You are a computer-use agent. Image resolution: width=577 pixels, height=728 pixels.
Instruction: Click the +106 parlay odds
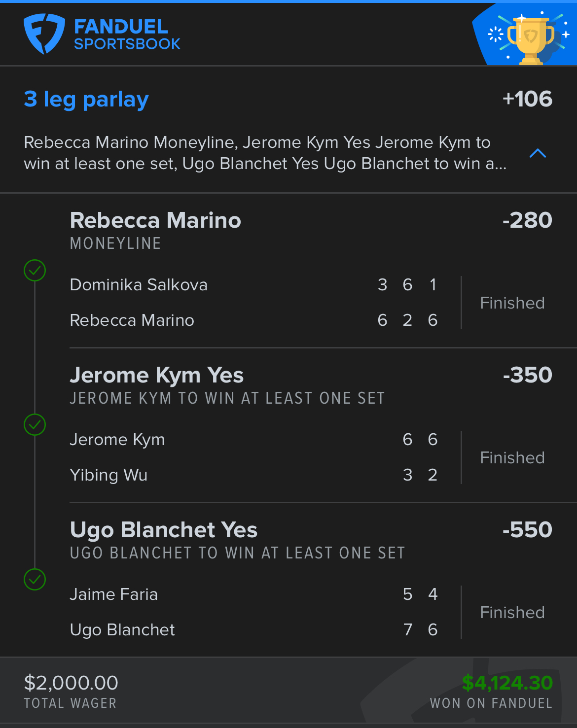pos(527,99)
